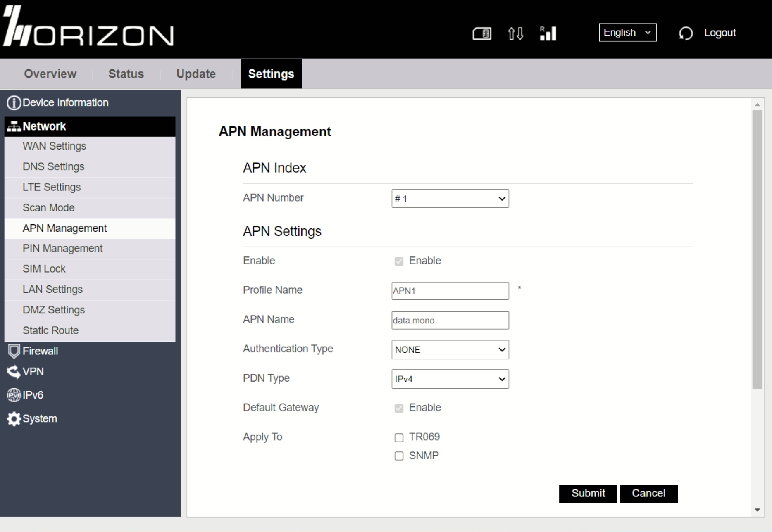Image resolution: width=772 pixels, height=532 pixels.
Task: Open the Status tab
Action: point(126,74)
